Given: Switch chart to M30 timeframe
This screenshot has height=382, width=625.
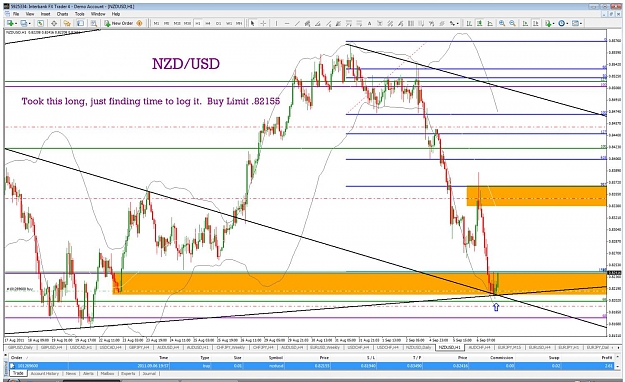Looking at the screenshot, I should point(187,24).
